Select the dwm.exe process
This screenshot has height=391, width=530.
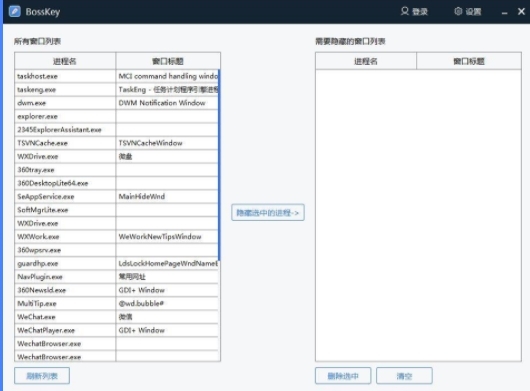[x=116, y=103]
